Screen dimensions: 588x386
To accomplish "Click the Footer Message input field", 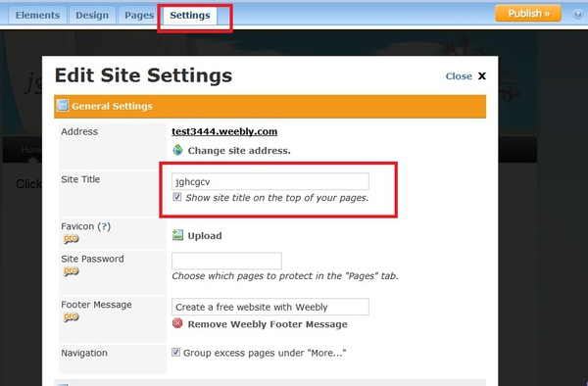I will [x=270, y=307].
